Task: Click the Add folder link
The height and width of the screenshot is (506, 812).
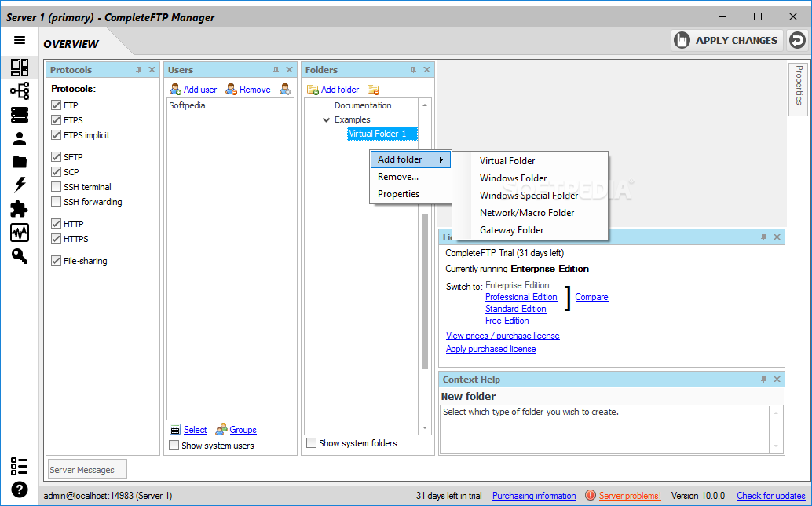Action: point(340,90)
